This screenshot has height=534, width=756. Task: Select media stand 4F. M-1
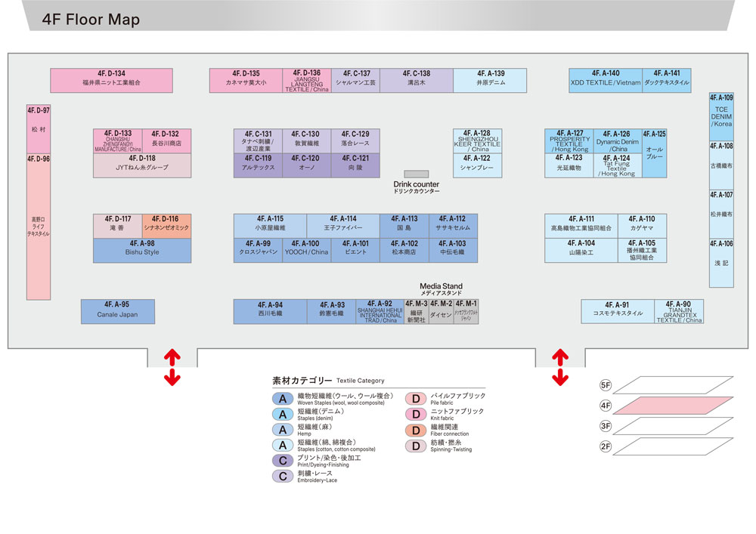[x=466, y=311]
